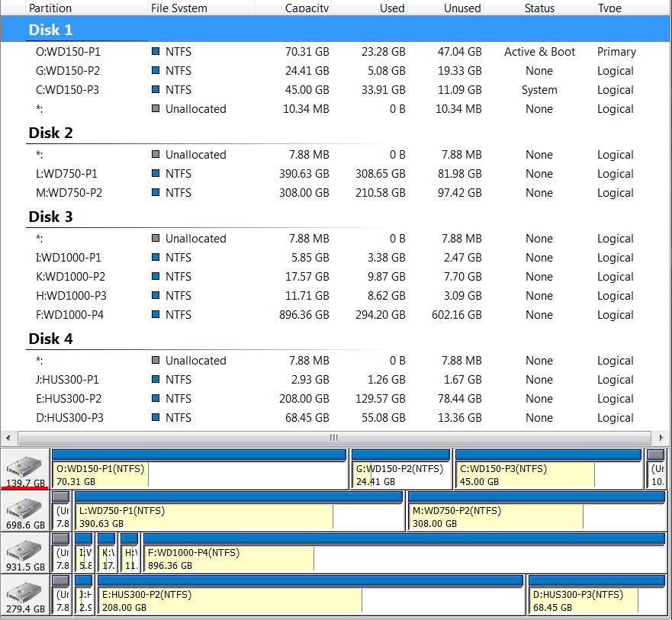Select unallocated block on 279.4 GB disk map

(61, 595)
